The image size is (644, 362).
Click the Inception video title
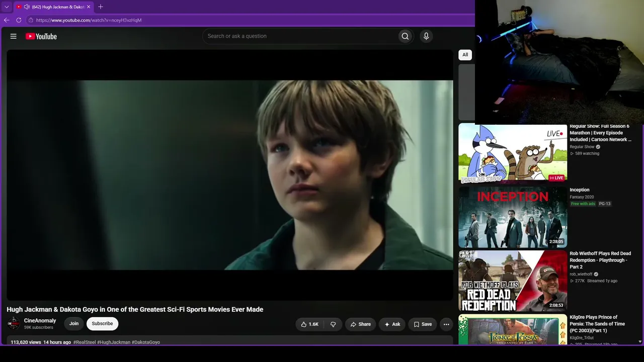[580, 190]
